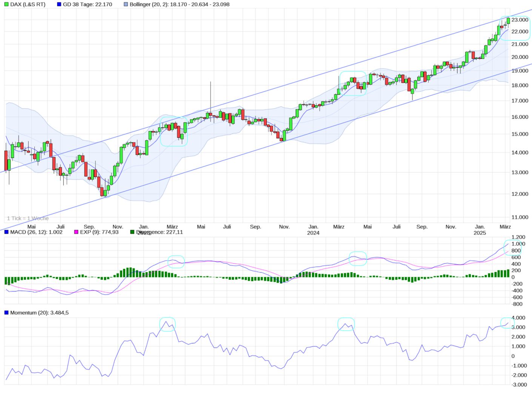This screenshot has height=394, width=532.
Task: Select the 22.000 price axis label
Action: pyautogui.click(x=520, y=32)
